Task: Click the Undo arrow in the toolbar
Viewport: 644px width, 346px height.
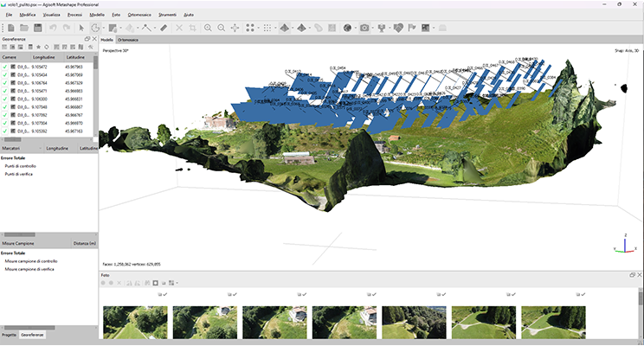Action: [x=53, y=28]
